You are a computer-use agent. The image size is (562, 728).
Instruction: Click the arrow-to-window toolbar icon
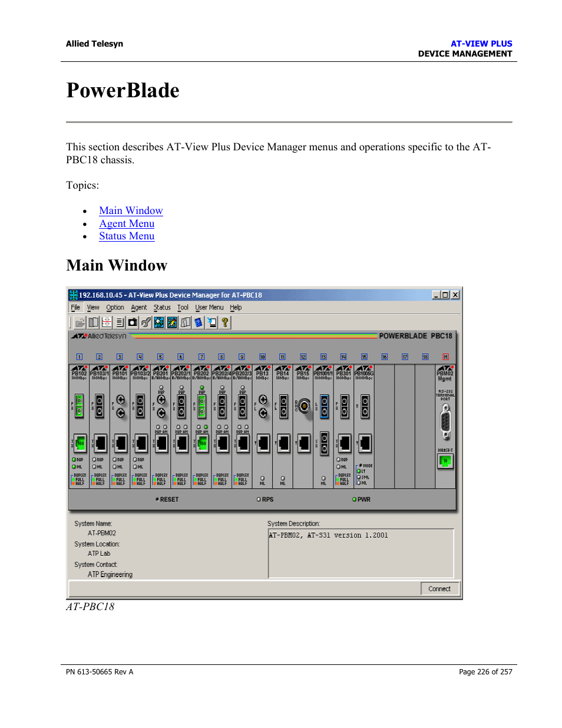coord(211,322)
